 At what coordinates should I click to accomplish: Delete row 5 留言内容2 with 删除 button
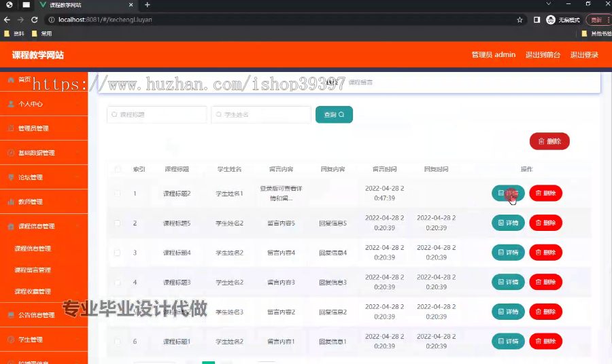[545, 312]
